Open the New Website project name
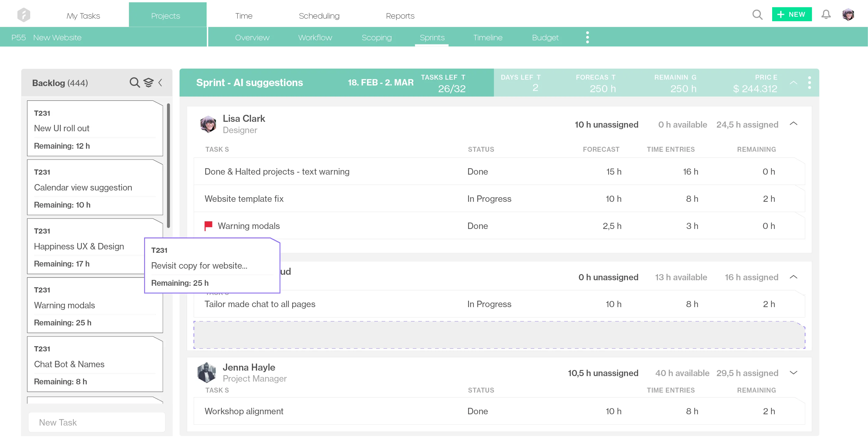The width and height of the screenshot is (868, 446). click(x=57, y=37)
